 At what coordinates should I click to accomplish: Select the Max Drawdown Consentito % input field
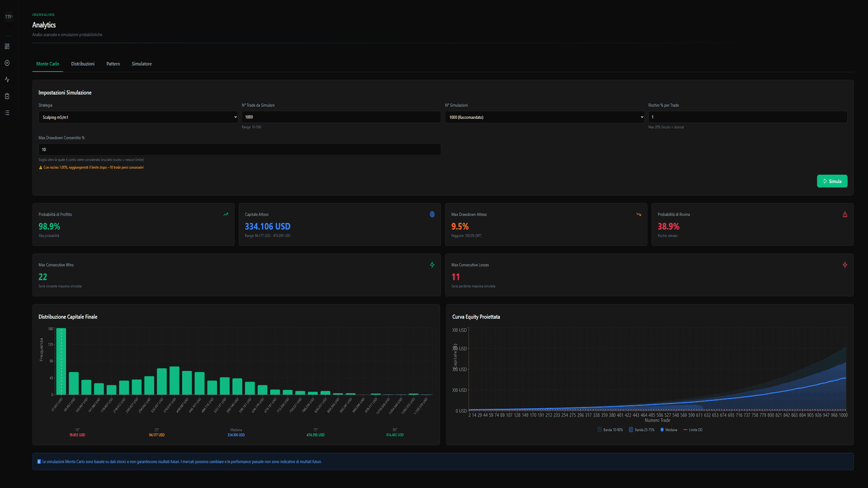tap(239, 149)
